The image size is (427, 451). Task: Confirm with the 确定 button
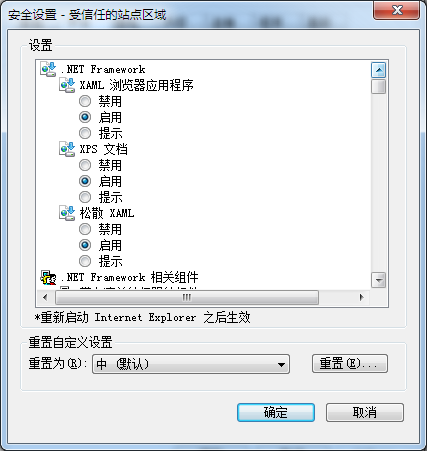click(276, 412)
